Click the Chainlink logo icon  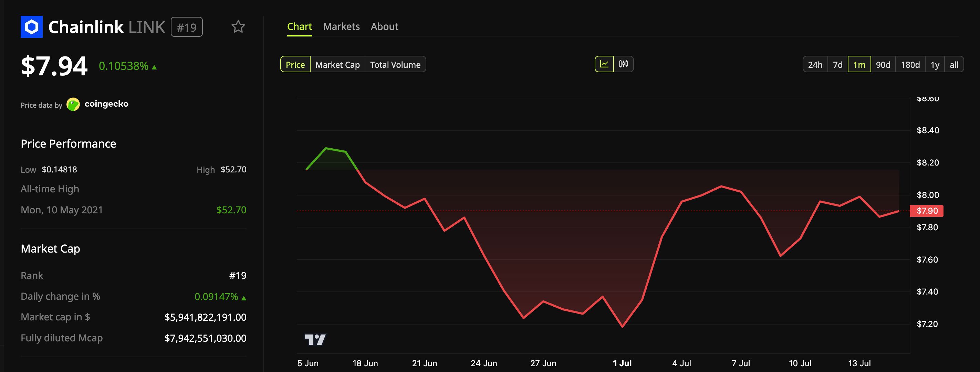pyautogui.click(x=32, y=27)
